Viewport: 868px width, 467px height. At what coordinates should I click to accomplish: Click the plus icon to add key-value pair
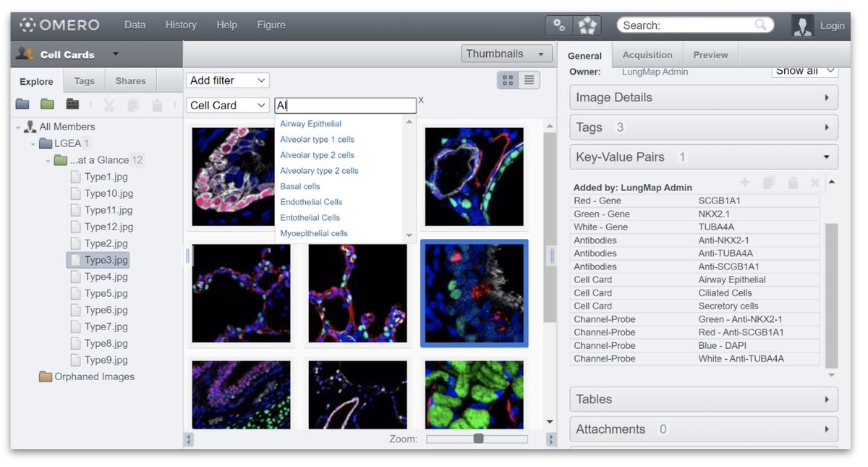(746, 182)
